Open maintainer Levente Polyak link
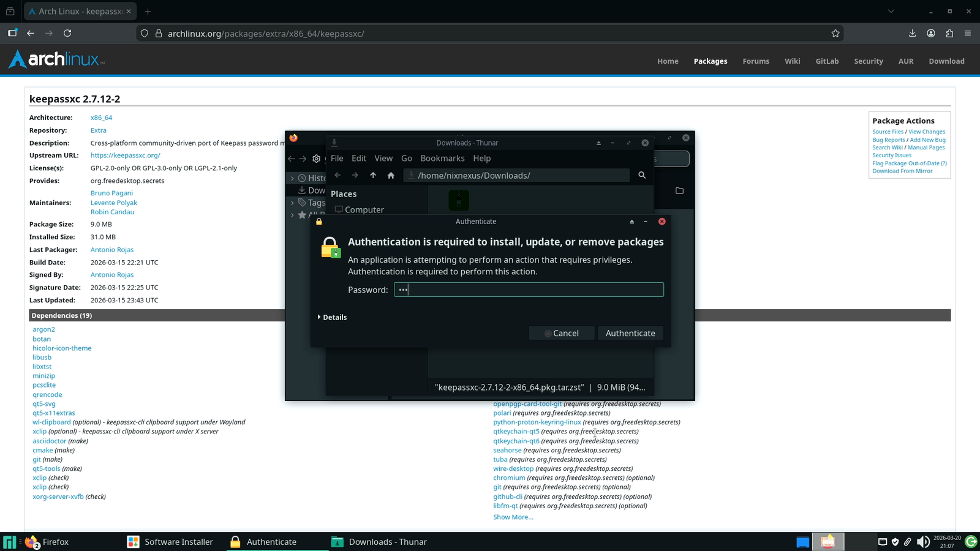980x551 pixels. pyautogui.click(x=114, y=203)
